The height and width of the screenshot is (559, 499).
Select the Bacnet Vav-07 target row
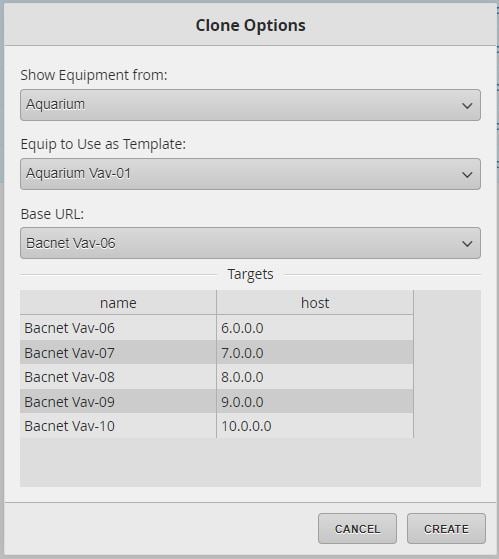(x=217, y=353)
